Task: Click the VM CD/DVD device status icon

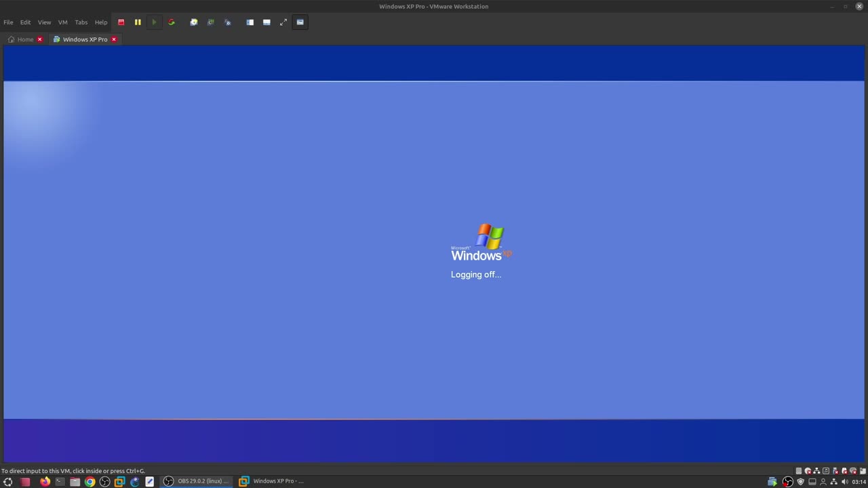Action: click(x=808, y=471)
